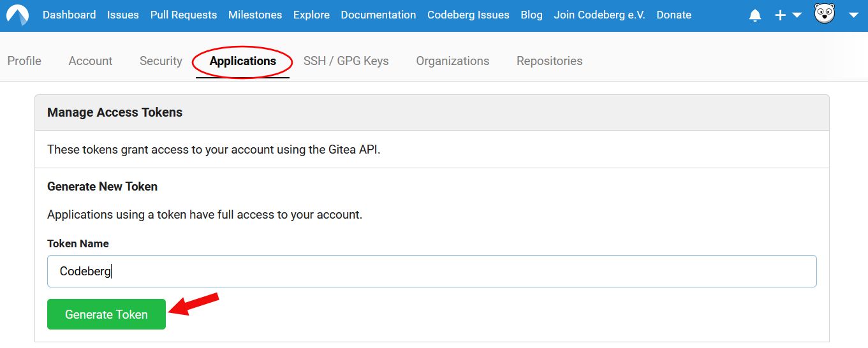Visit the Codeberg Issues link
This screenshot has height=348, width=868.
(x=468, y=15)
